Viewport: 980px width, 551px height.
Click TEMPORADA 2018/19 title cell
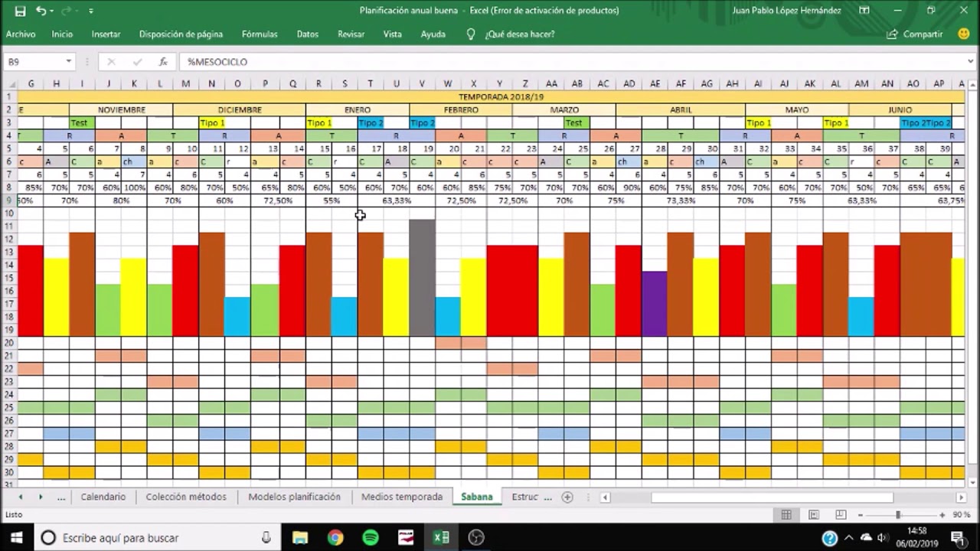pos(501,96)
